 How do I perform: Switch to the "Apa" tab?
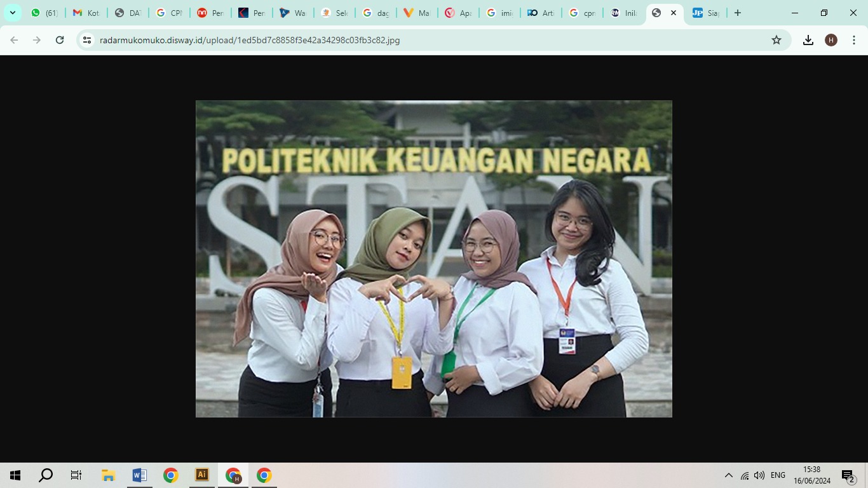click(x=459, y=13)
